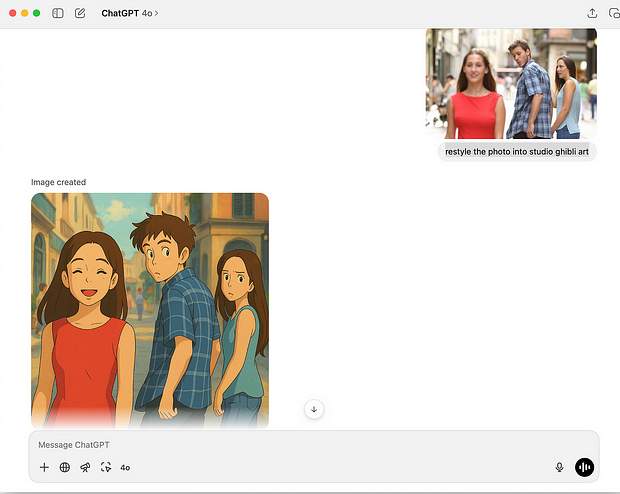620x494 pixels.
Task: Select the 'restyle the photo into studio ghibli art' message
Action: (x=517, y=151)
